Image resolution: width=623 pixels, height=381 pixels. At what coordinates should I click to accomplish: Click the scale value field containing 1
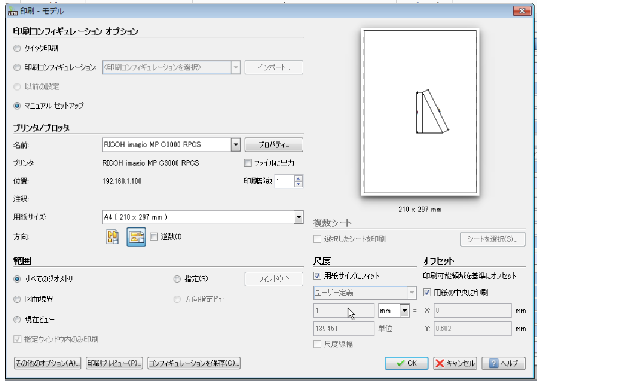[344, 310]
